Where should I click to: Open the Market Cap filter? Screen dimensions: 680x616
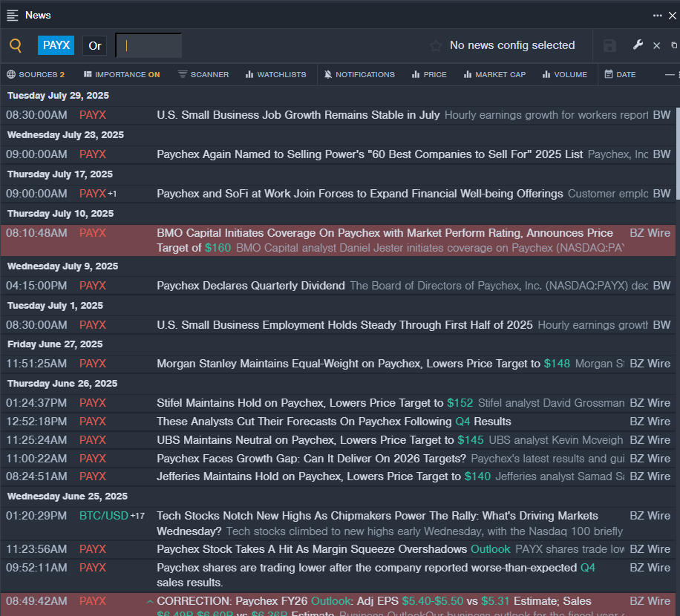pyautogui.click(x=495, y=74)
